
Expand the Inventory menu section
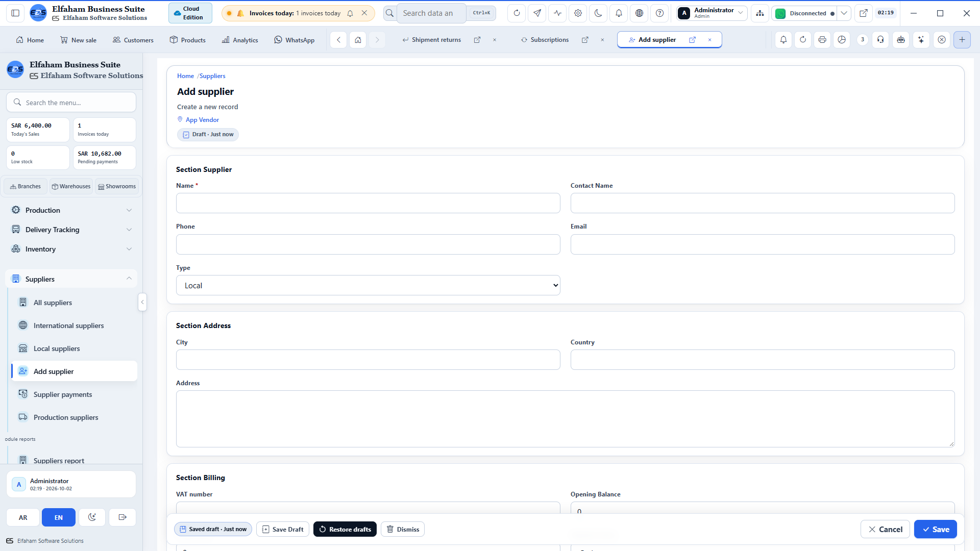(71, 249)
